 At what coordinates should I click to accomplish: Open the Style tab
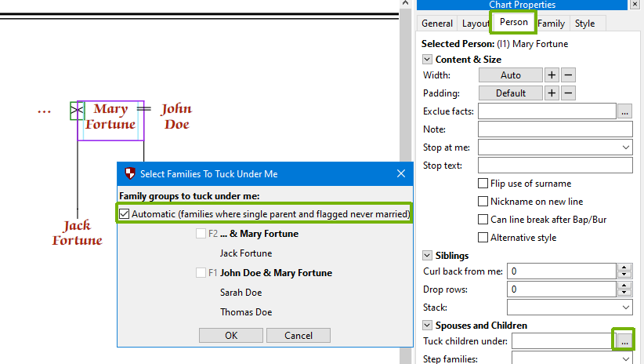585,24
